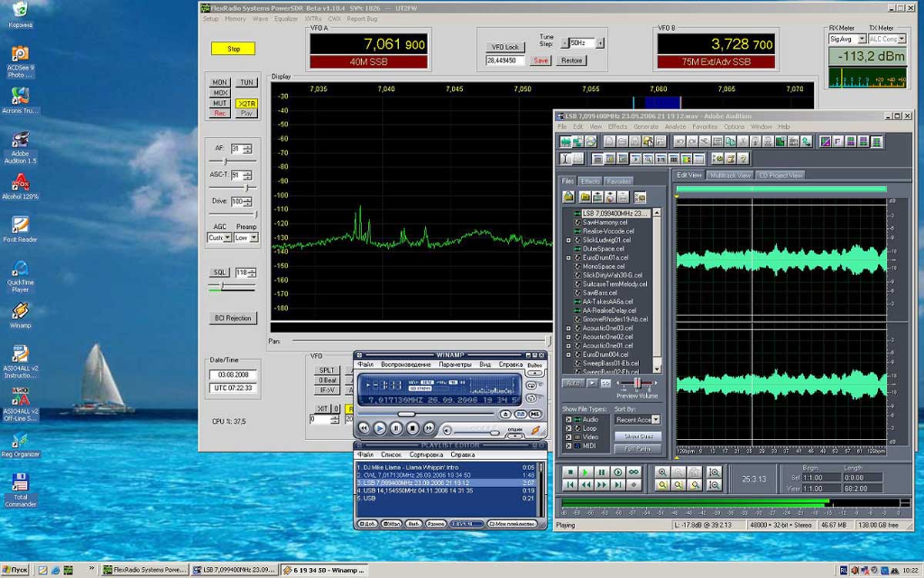Viewport: 924px width, 578px height.
Task: Switch to Multitrack View tab
Action: pos(730,176)
